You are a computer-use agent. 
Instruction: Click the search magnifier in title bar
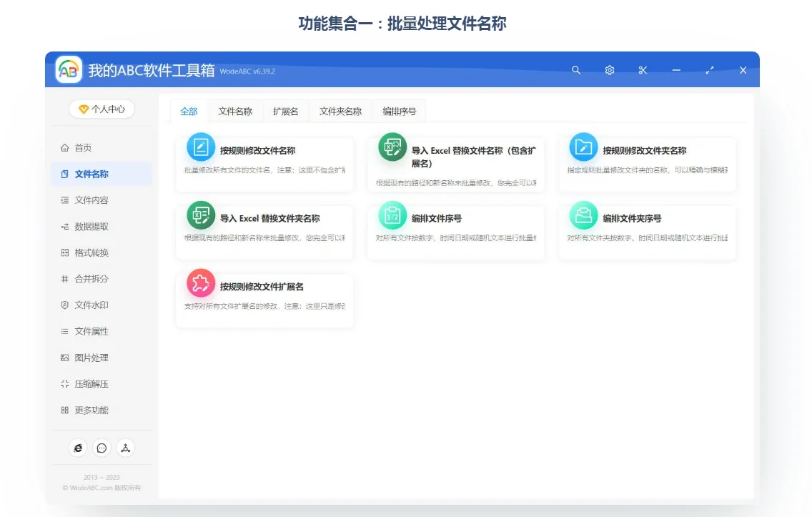pyautogui.click(x=576, y=70)
